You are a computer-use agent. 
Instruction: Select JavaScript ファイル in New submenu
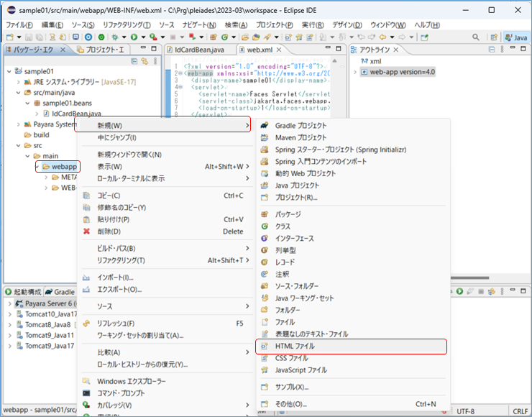(x=352, y=370)
